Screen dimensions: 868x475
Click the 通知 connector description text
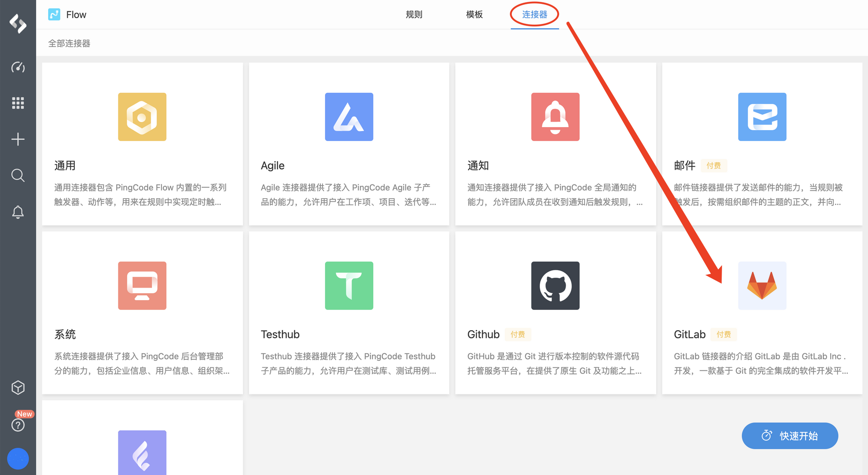[555, 195]
